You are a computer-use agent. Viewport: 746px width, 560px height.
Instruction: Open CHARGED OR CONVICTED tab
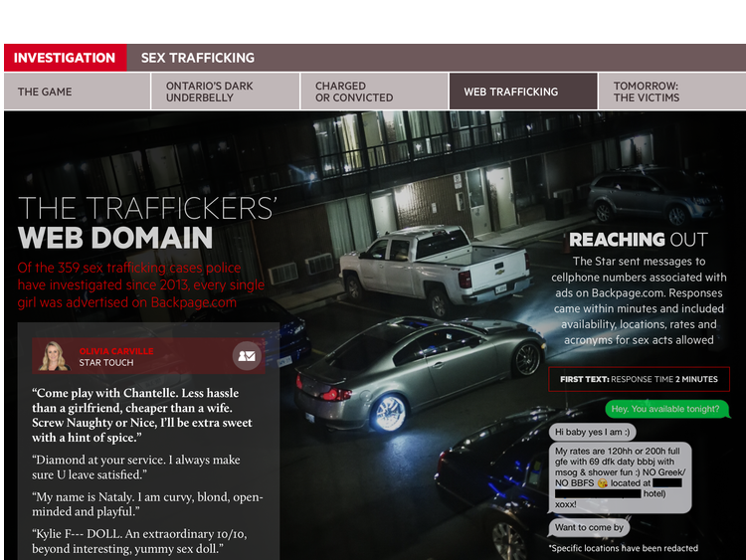(x=374, y=92)
